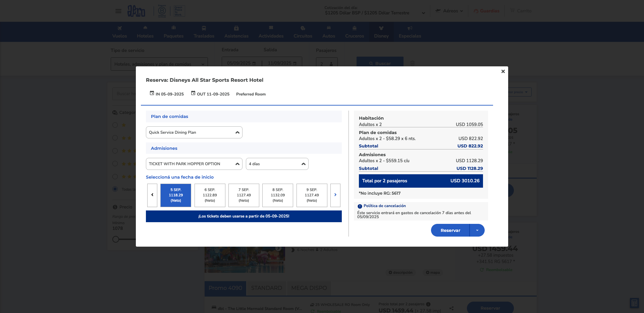Viewport: 644px width, 313px height.
Task: Open the Asistencias tab
Action: (236, 32)
